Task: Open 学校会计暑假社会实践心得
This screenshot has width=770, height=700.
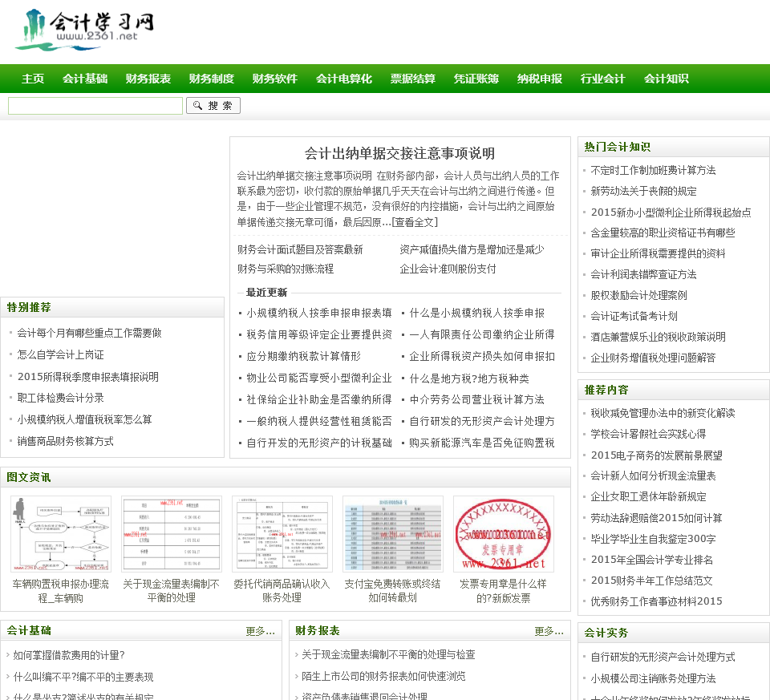Action: click(648, 434)
